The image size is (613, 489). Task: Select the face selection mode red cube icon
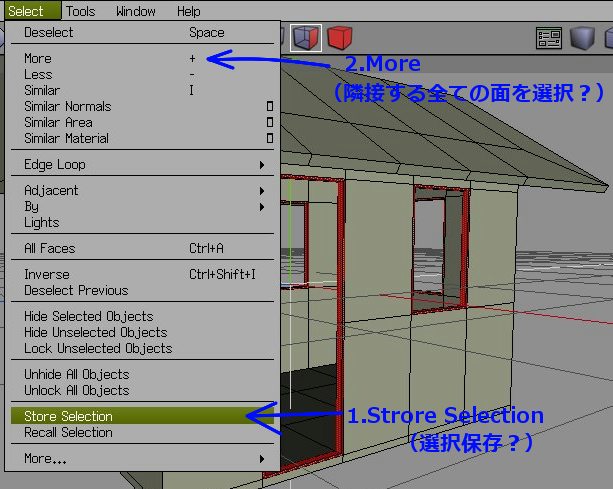tap(339, 38)
